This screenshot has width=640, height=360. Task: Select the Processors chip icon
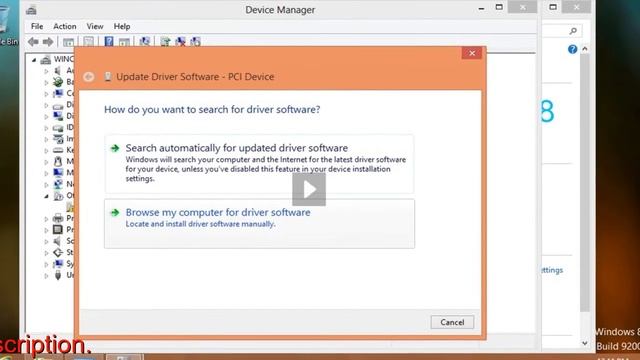click(58, 229)
